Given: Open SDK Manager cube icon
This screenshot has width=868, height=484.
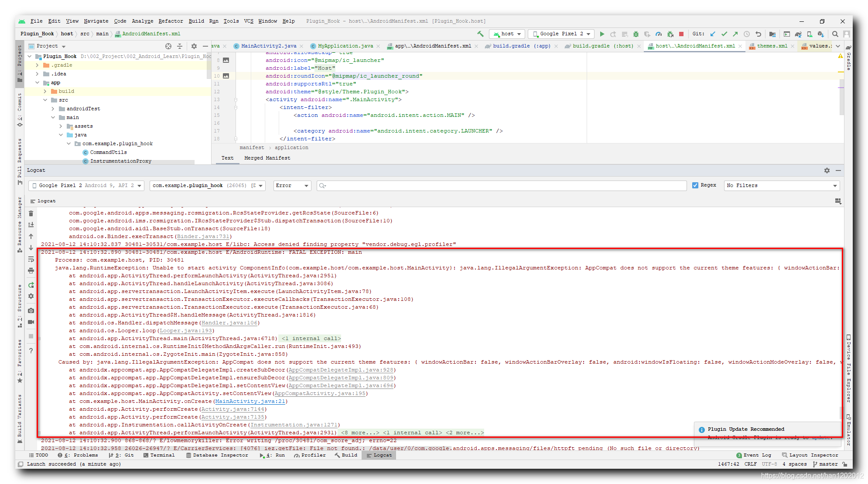Looking at the screenshot, I should tap(820, 34).
